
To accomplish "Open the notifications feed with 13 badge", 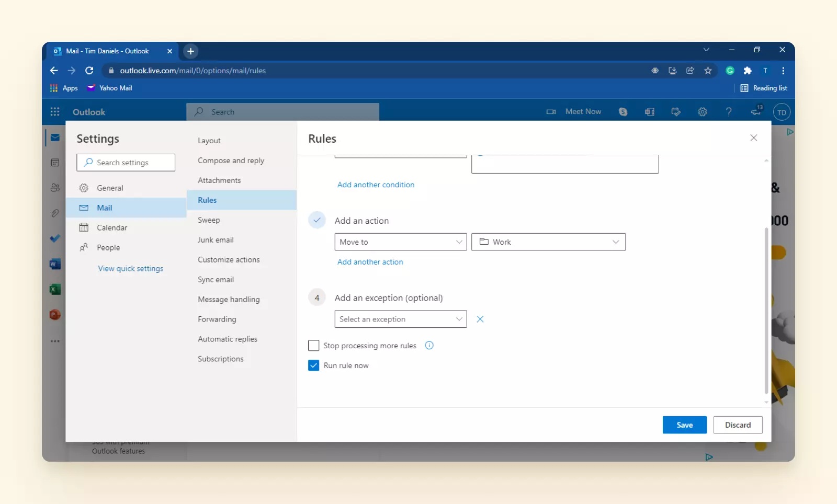I will [756, 111].
